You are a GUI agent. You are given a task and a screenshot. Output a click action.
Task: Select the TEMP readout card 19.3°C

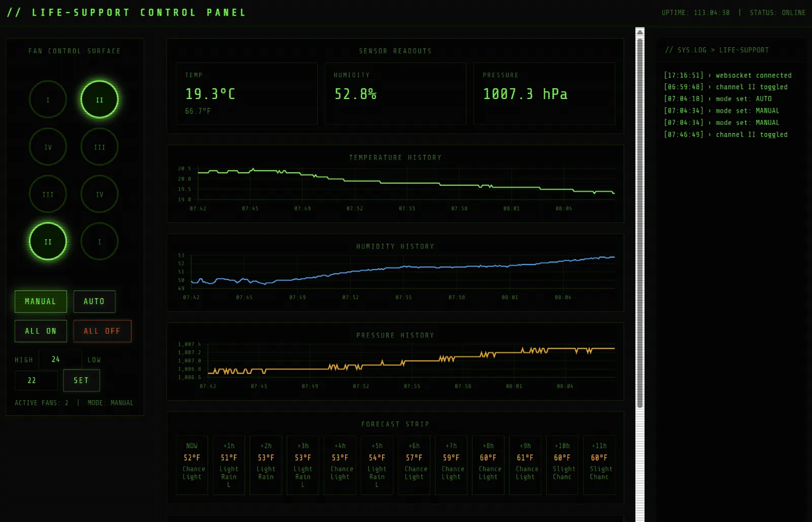click(x=247, y=93)
